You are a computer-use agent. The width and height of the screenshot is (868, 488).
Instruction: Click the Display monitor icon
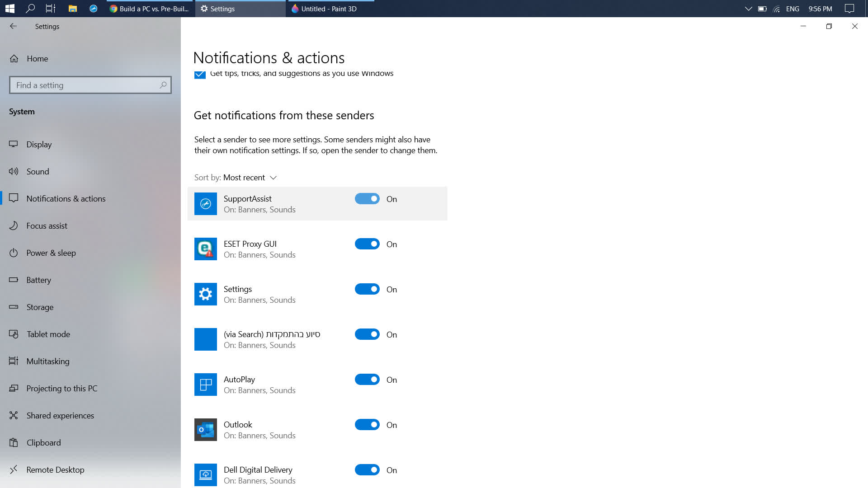click(x=14, y=144)
